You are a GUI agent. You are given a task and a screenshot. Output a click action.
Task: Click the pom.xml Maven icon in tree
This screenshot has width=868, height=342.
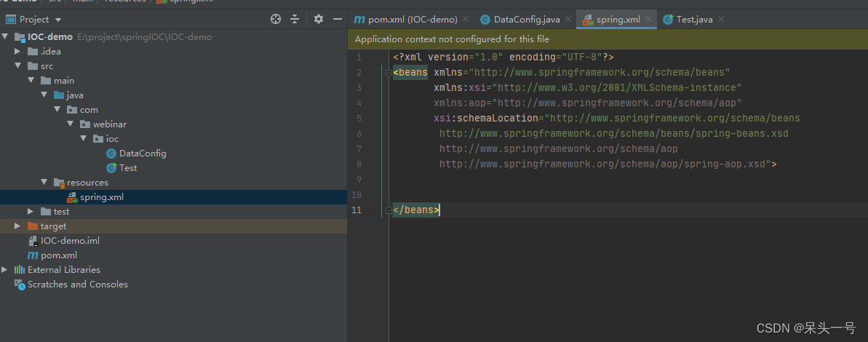32,255
